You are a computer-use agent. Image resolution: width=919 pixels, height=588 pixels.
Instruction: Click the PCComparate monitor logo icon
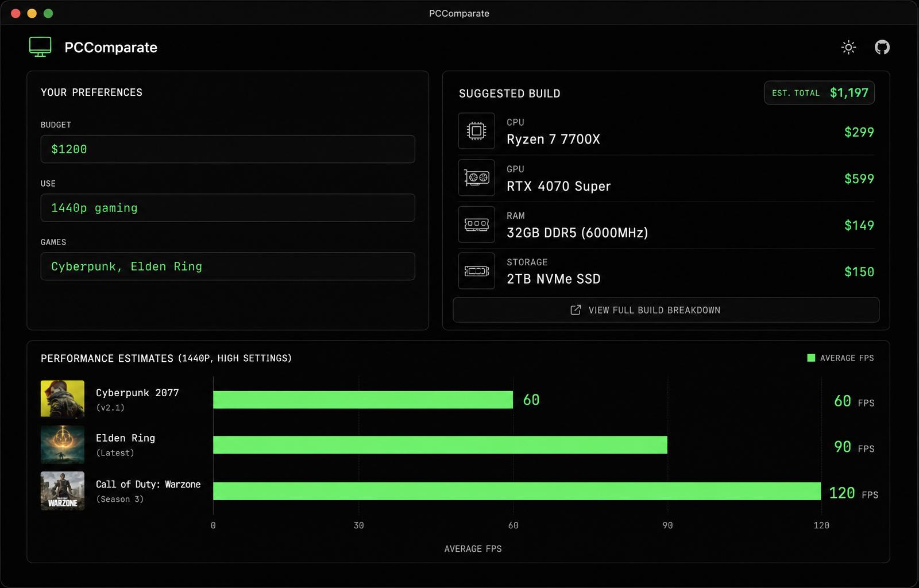40,47
